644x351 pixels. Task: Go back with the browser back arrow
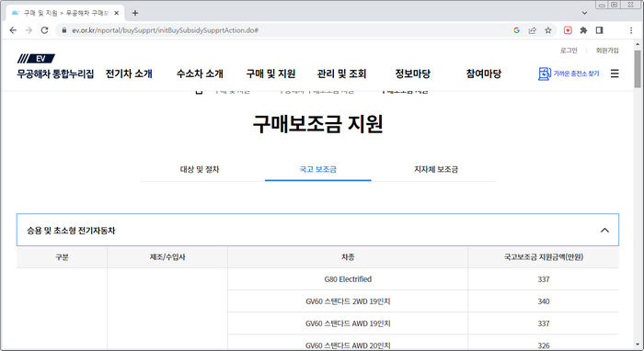pos(13,30)
